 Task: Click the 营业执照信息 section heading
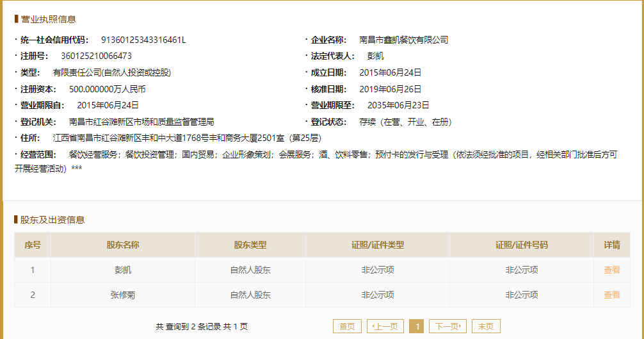[49, 19]
